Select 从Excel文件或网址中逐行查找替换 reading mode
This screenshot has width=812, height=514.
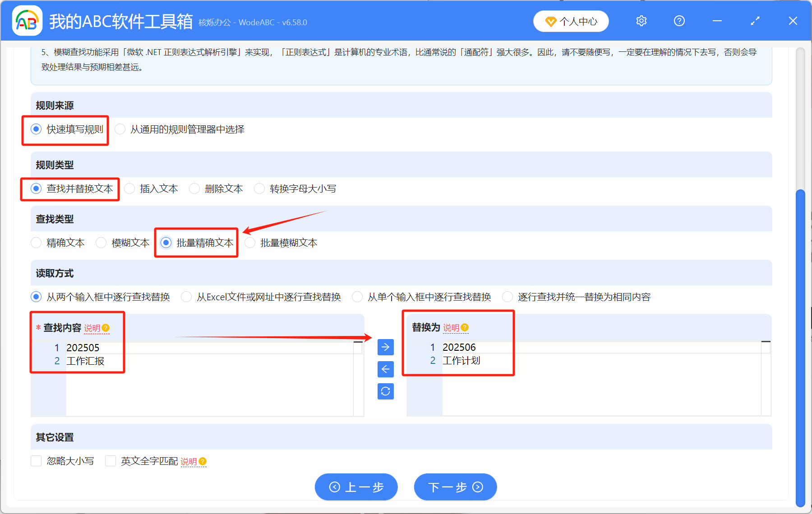click(186, 297)
